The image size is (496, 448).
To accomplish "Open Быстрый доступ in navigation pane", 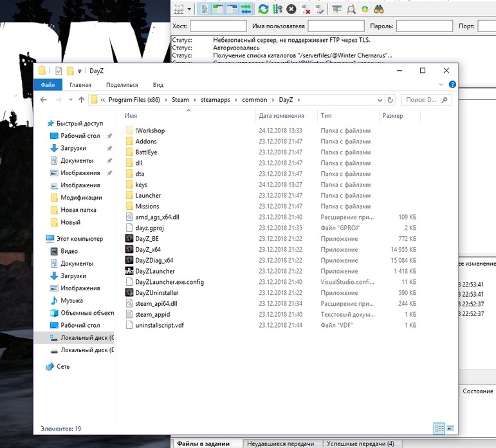I will (80, 124).
